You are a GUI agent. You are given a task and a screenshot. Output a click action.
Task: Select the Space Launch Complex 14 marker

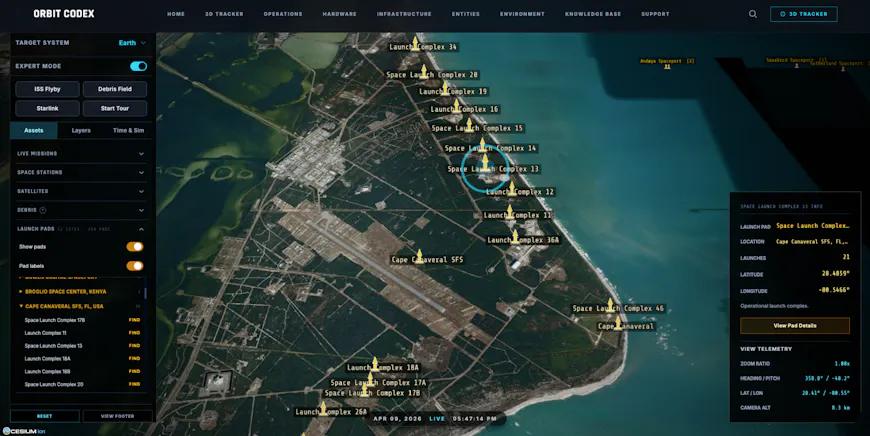[483, 145]
